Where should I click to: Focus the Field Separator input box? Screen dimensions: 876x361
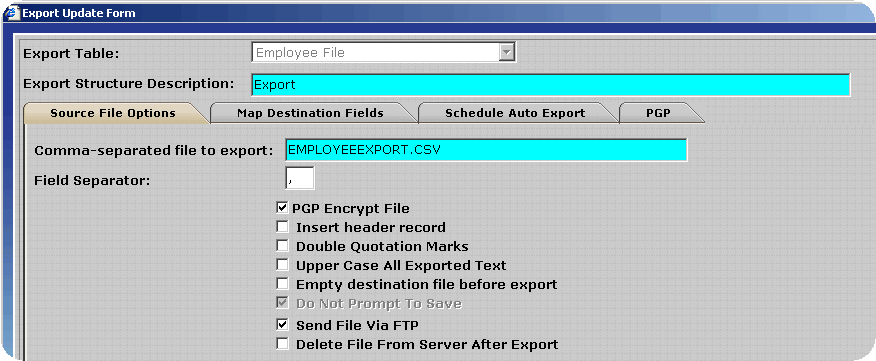[x=299, y=178]
